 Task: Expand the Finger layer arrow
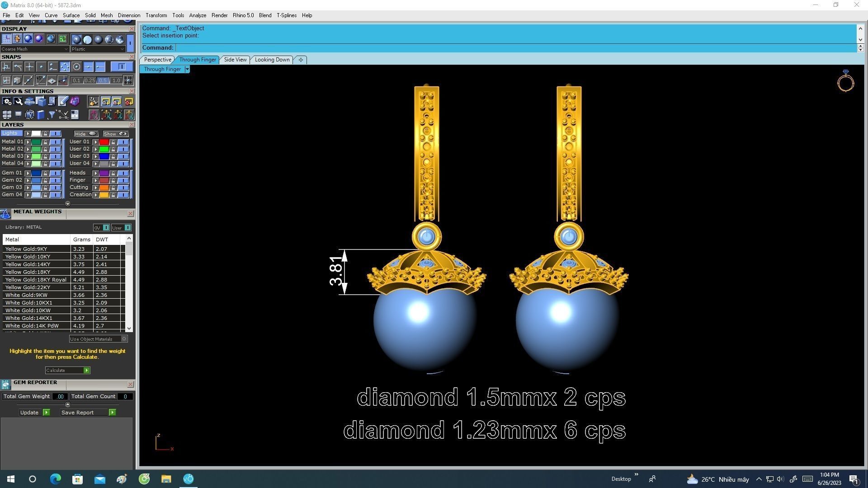[x=96, y=180]
